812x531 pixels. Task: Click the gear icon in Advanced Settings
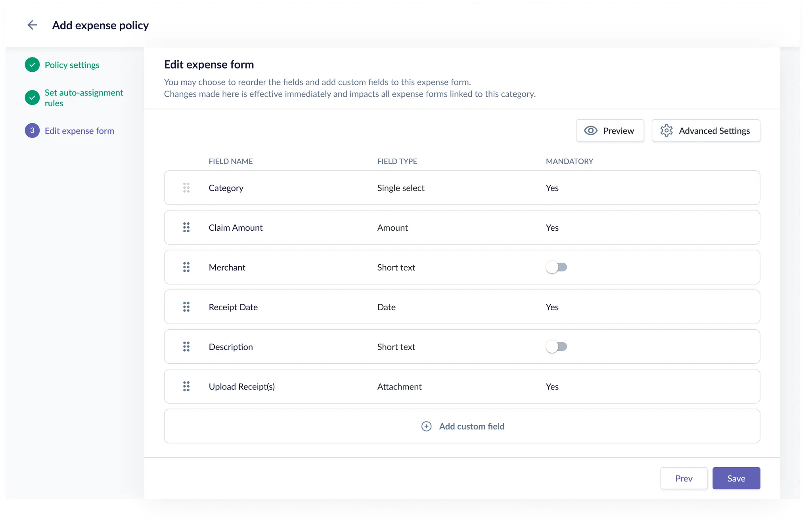click(666, 131)
